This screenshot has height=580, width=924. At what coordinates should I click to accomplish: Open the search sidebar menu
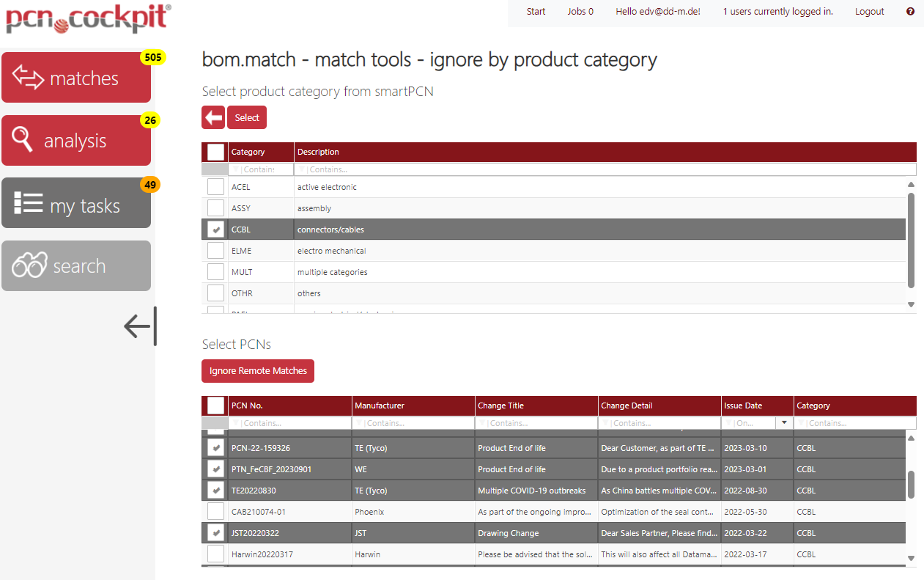tap(76, 265)
